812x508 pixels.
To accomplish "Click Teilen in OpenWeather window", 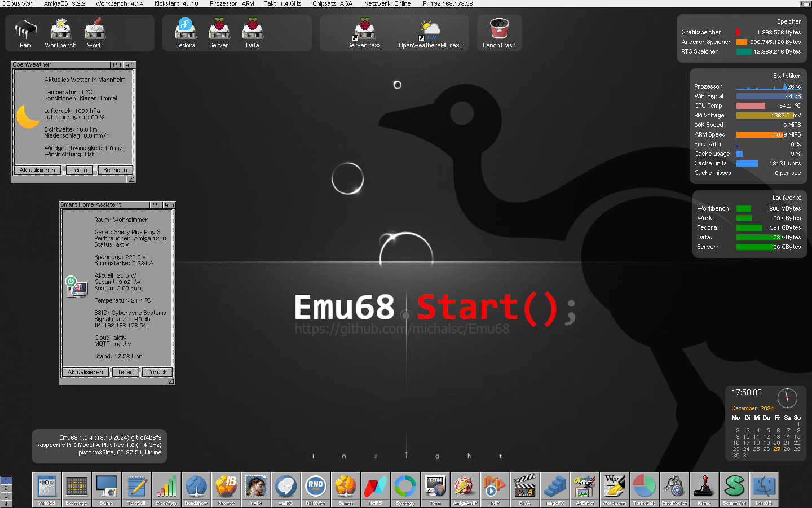I will point(79,170).
